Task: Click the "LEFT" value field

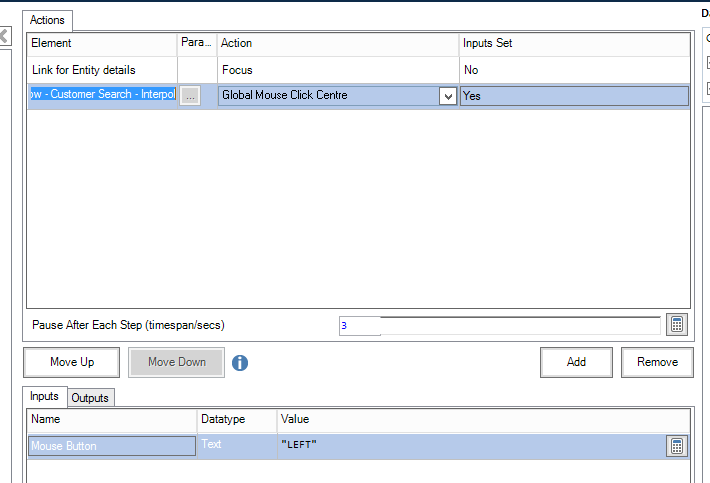Action: click(470, 446)
